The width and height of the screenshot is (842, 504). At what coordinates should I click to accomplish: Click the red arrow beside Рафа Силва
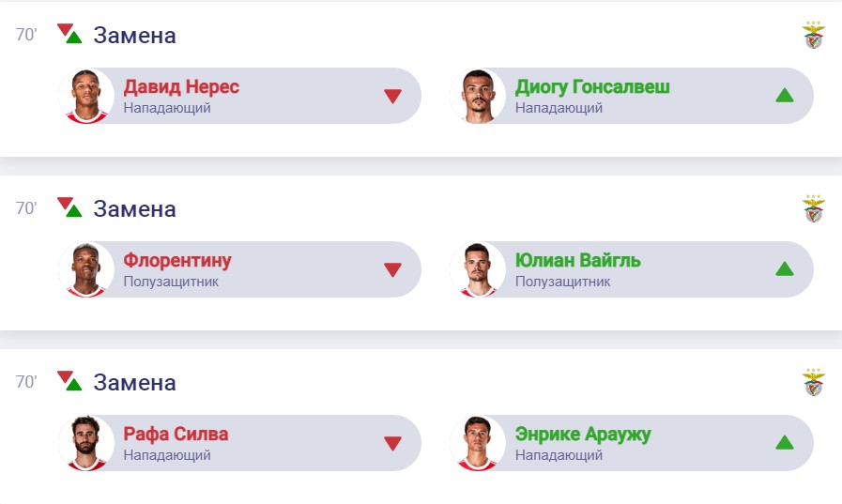coord(392,443)
